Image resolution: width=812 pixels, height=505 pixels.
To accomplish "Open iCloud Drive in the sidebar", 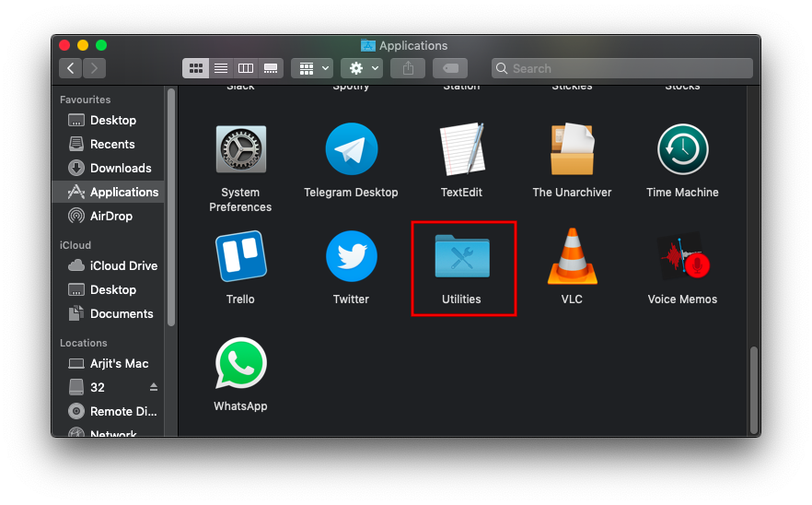I will [x=108, y=265].
